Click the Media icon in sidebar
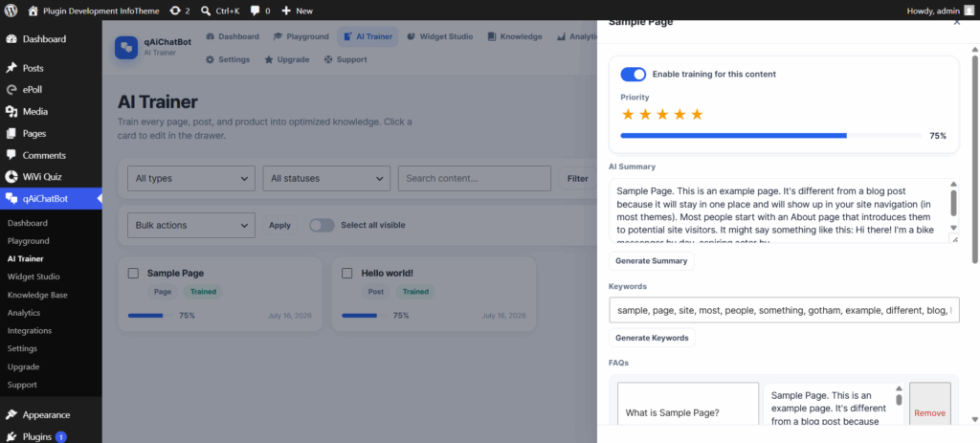980x443 pixels. (x=11, y=112)
